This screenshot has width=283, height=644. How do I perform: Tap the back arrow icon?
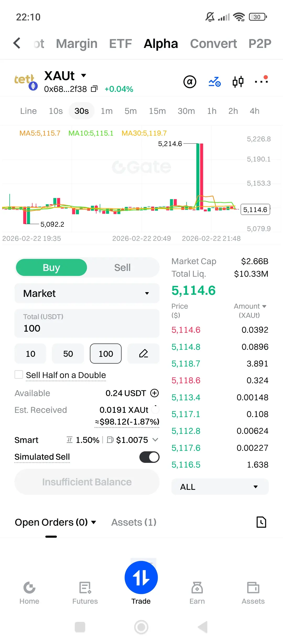pos(17,43)
